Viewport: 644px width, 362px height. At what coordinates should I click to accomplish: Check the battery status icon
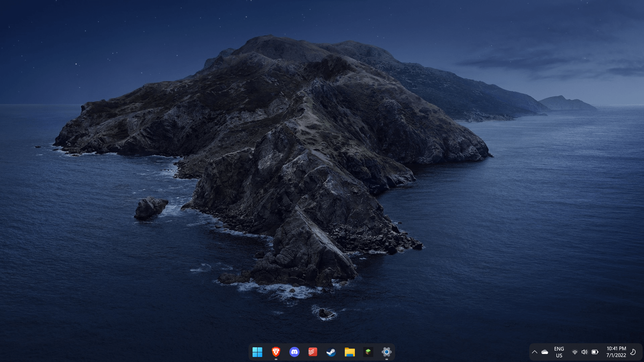pos(595,352)
